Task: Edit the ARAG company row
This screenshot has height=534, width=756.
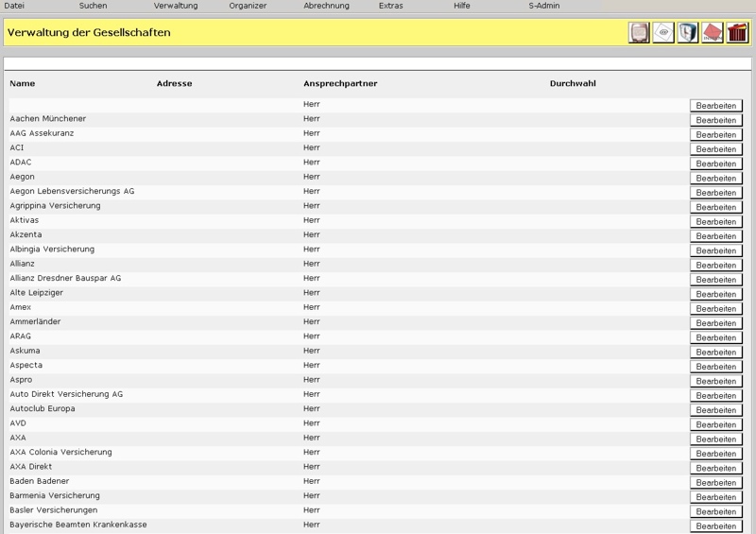Action: (716, 337)
